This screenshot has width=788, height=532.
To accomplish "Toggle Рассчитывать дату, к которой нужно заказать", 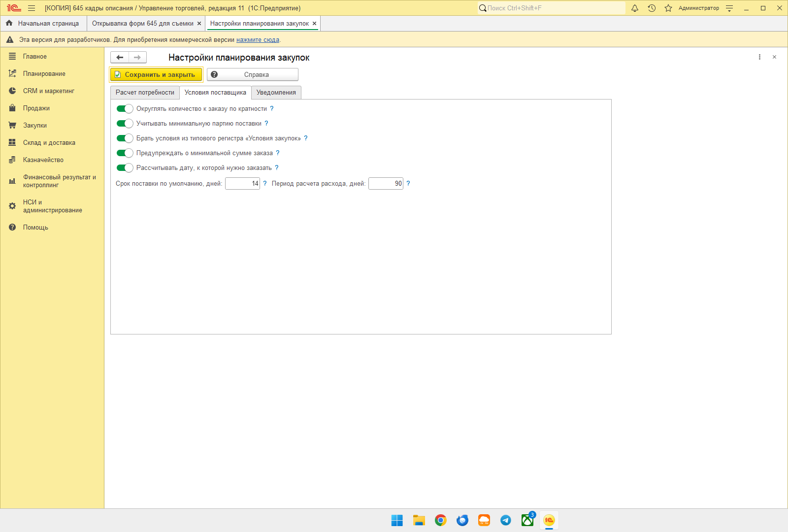I will point(125,168).
